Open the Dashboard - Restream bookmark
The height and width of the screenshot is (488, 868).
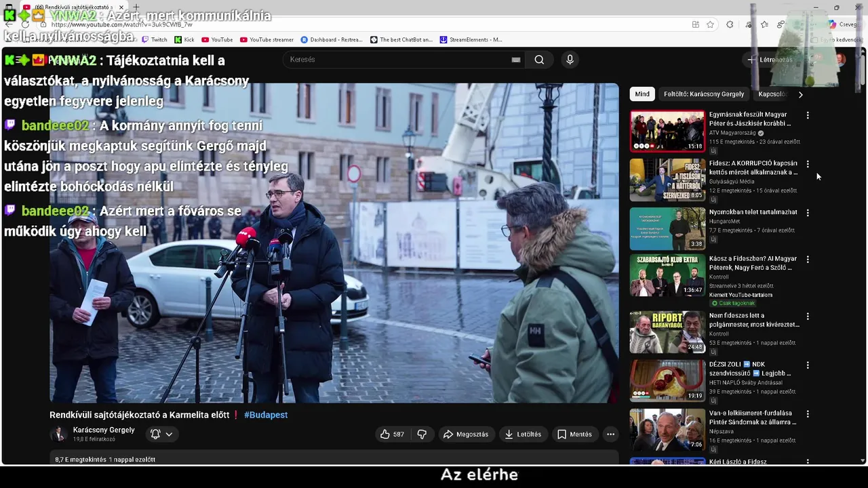(332, 40)
